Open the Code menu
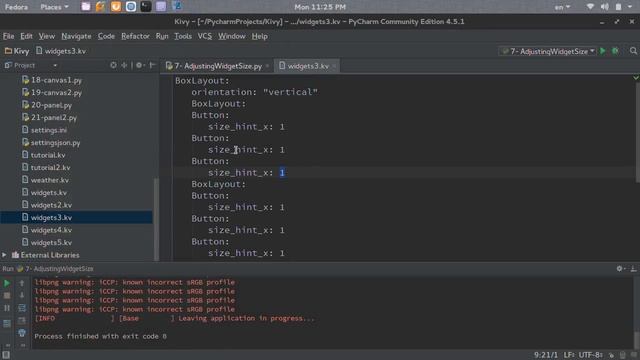 106,36
